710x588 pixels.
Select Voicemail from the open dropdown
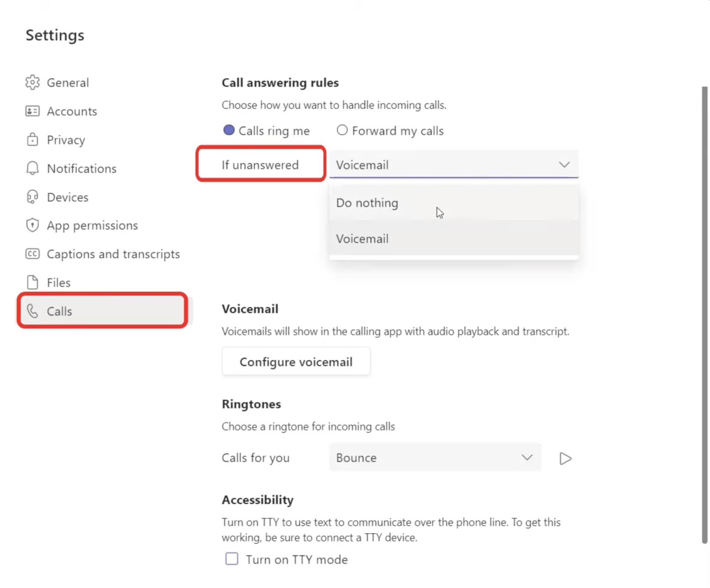[x=362, y=239]
